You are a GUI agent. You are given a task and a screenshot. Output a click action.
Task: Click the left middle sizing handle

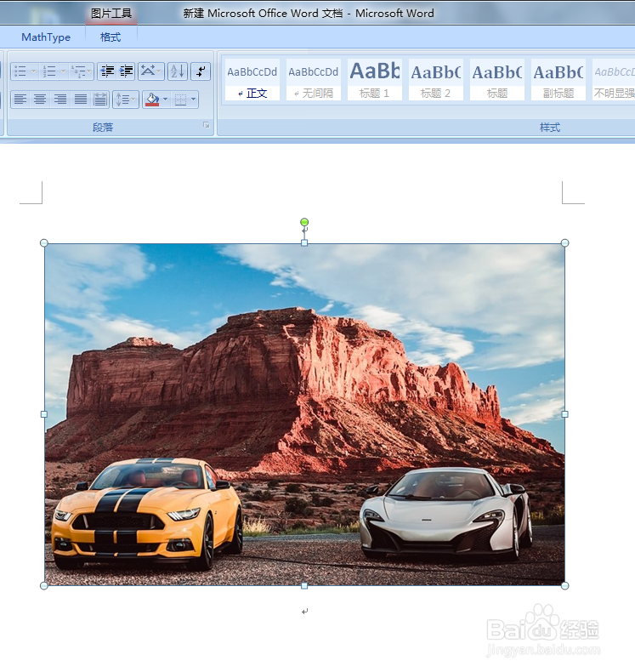(x=43, y=414)
